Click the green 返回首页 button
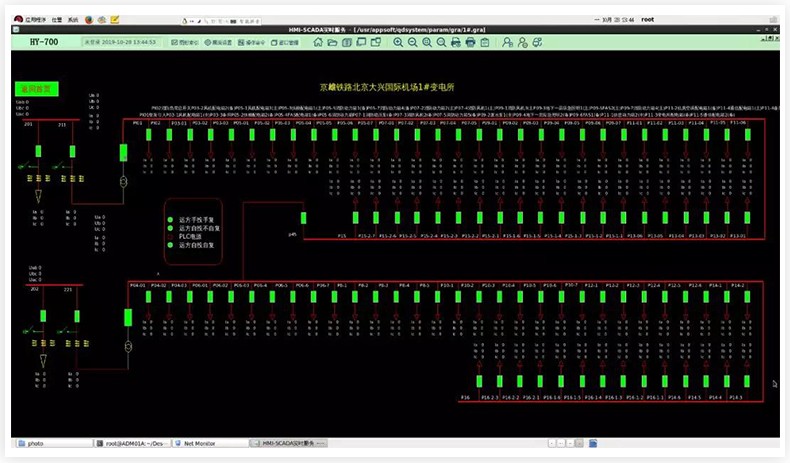Screen dimensions: 790x463 (x=36, y=89)
